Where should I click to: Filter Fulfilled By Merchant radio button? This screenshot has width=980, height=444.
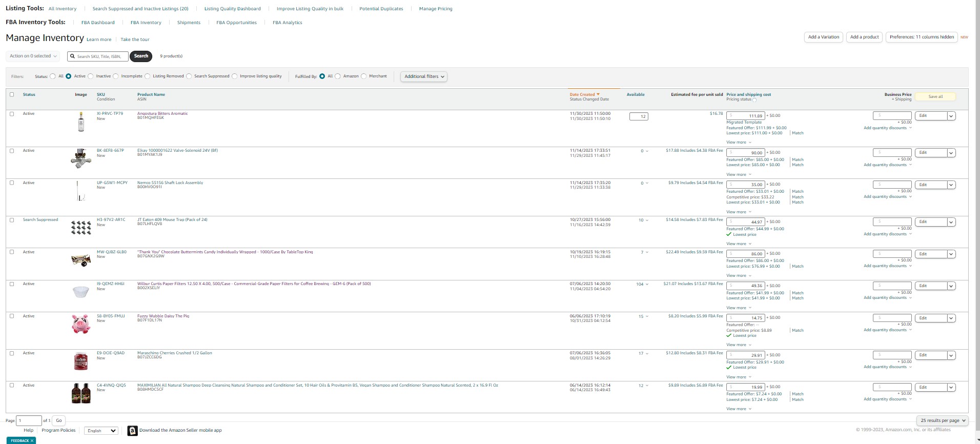[364, 76]
